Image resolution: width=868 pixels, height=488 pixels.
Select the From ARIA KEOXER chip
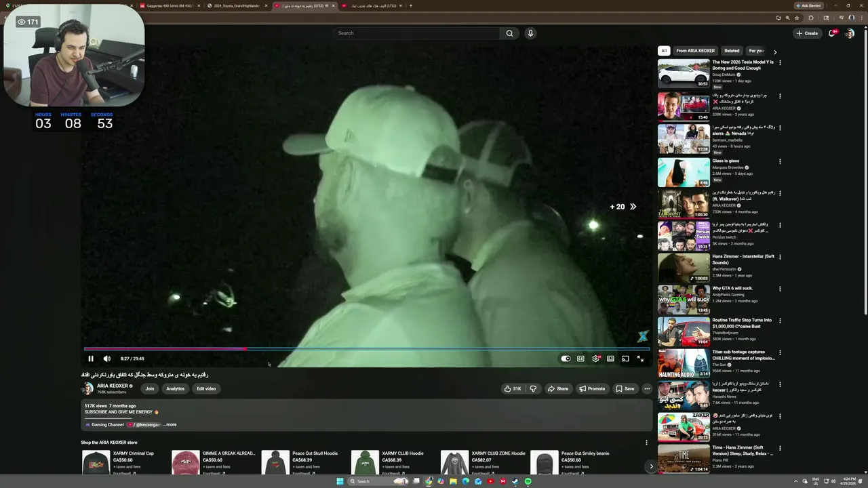coord(695,51)
